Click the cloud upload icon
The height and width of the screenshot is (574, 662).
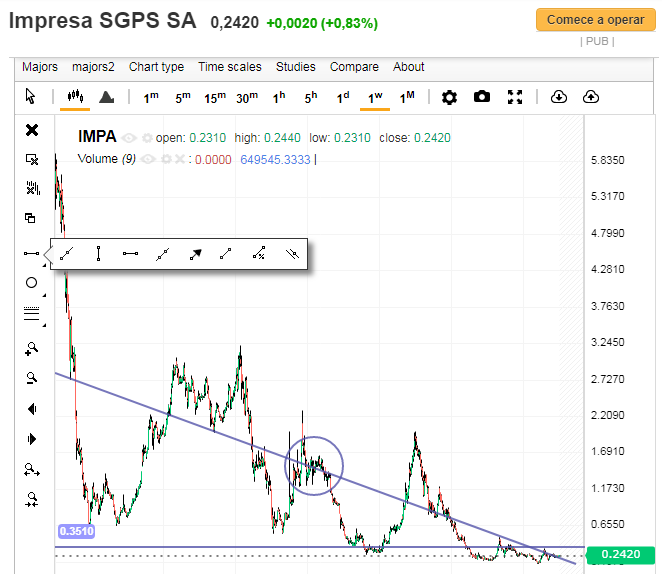pyautogui.click(x=591, y=97)
